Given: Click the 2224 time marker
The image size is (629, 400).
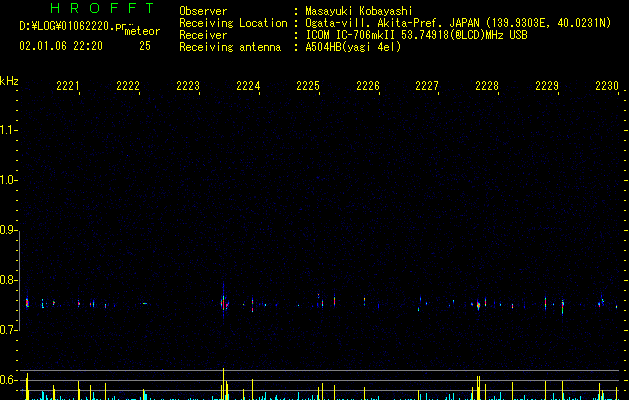Looking at the screenshot, I should pos(248,86).
